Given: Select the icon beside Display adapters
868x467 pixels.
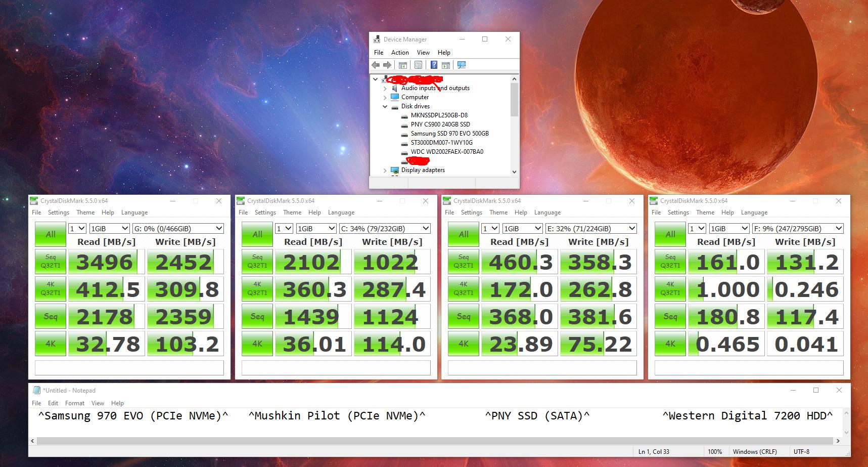Looking at the screenshot, I should point(395,170).
